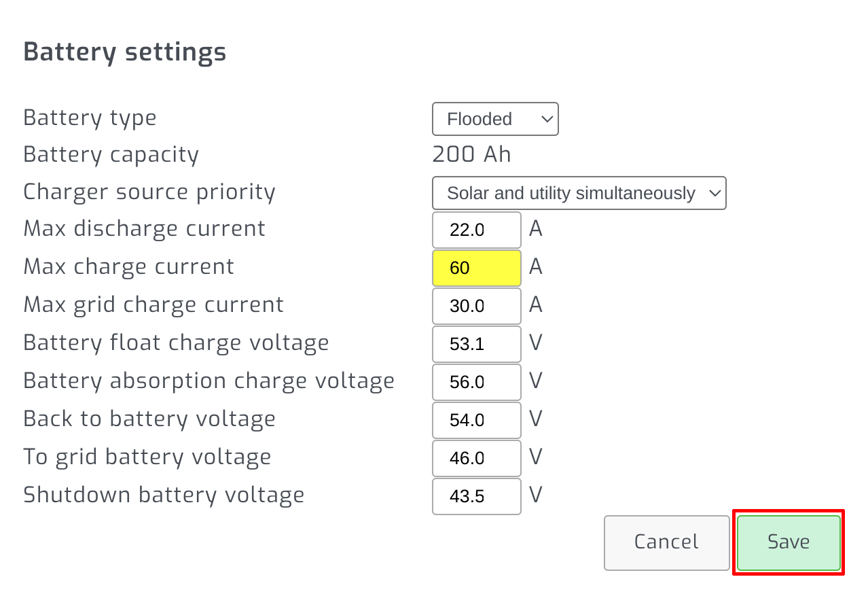Expand the Flooded selection list
This screenshot has width=868, height=594.
(495, 119)
